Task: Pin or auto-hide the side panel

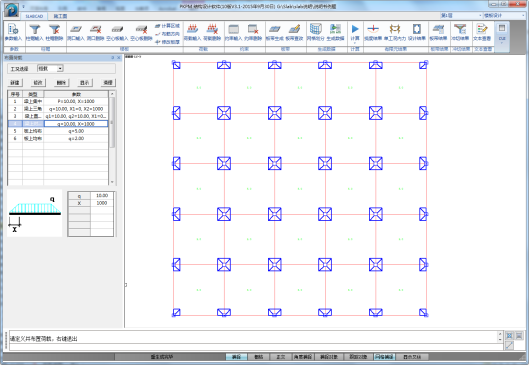Action: pos(113,58)
